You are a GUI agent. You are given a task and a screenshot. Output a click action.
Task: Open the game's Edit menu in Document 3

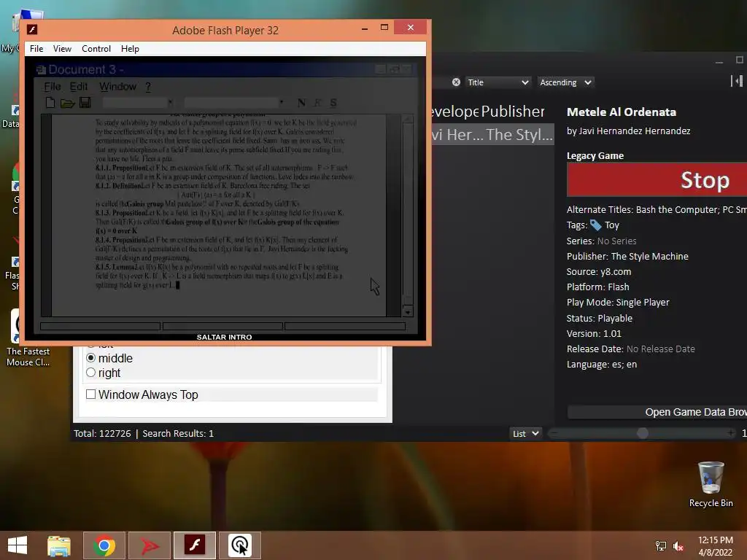point(79,87)
